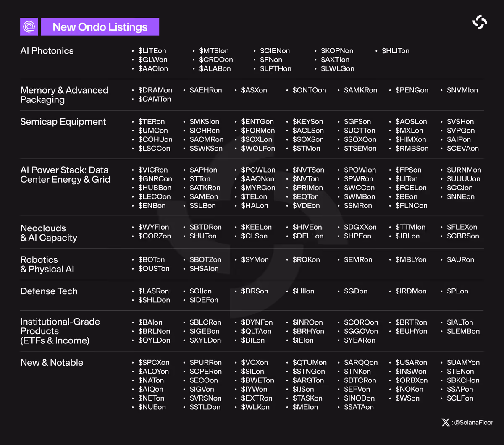Click the $WSon ticker

(x=407, y=398)
